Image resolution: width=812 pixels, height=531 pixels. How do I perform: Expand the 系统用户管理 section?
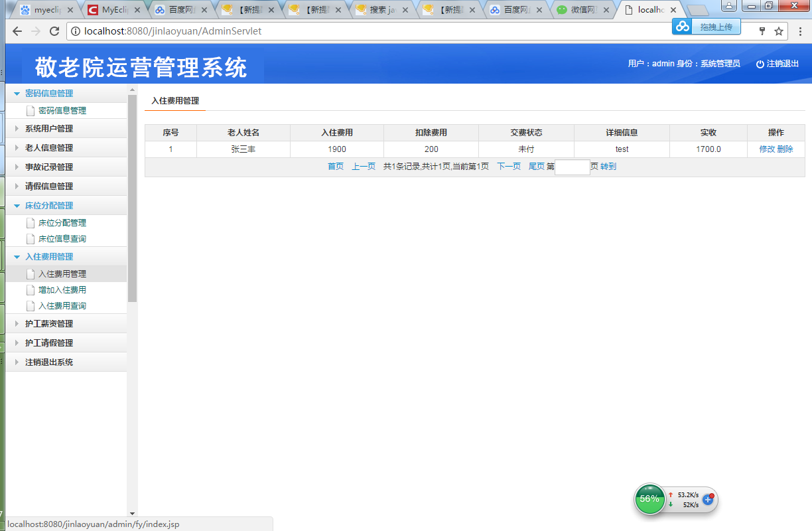pyautogui.click(x=17, y=129)
